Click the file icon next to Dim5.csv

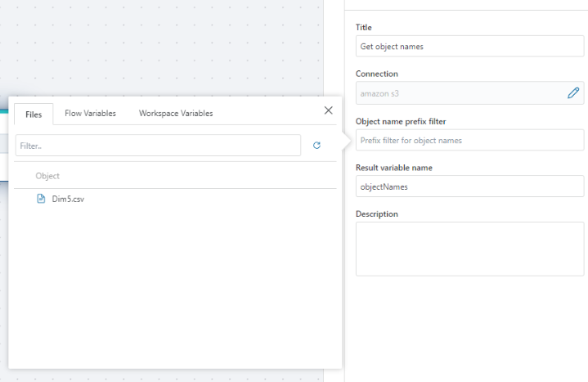coord(41,199)
